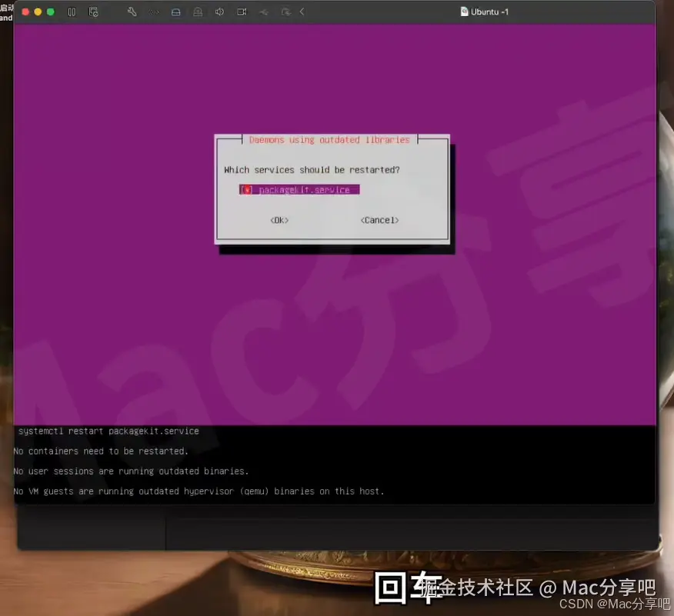This screenshot has width=674, height=616.
Task: Open the disk drives toolbar icon
Action: (x=177, y=12)
